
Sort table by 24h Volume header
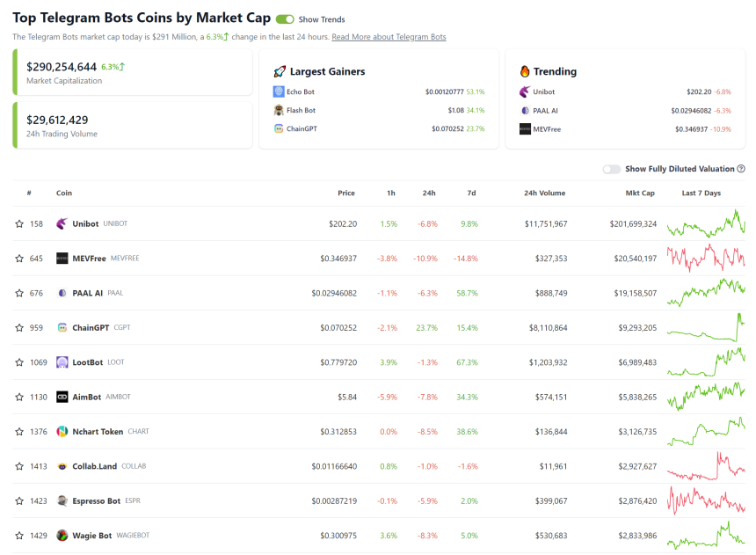(544, 193)
